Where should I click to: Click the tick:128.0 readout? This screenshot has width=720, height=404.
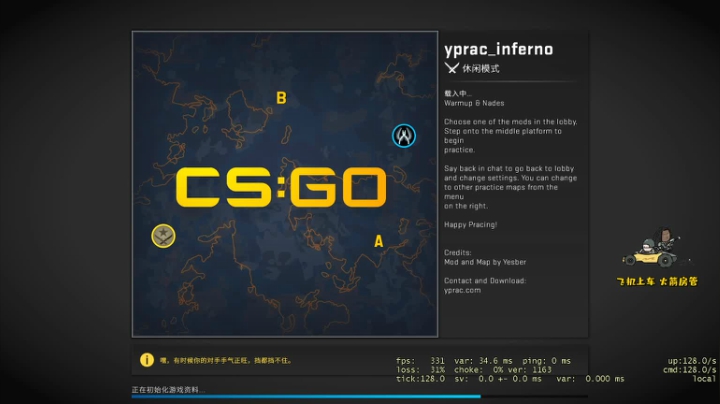pyautogui.click(x=420, y=379)
